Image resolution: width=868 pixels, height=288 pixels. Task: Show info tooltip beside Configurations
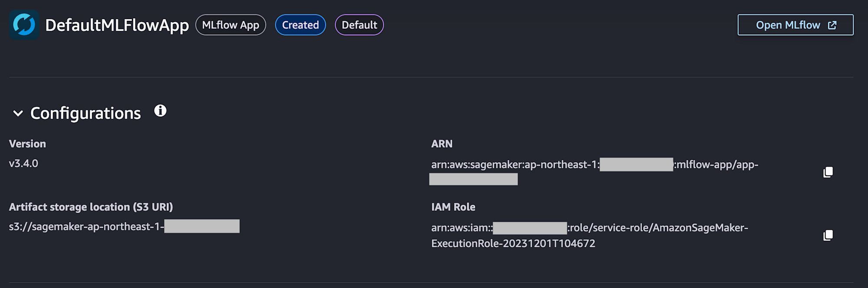click(x=160, y=111)
